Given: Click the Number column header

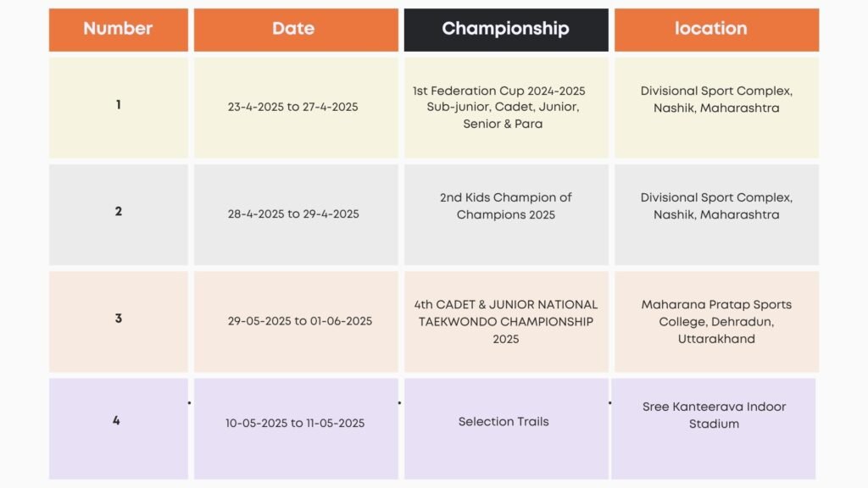Looking at the screenshot, I should (x=118, y=29).
